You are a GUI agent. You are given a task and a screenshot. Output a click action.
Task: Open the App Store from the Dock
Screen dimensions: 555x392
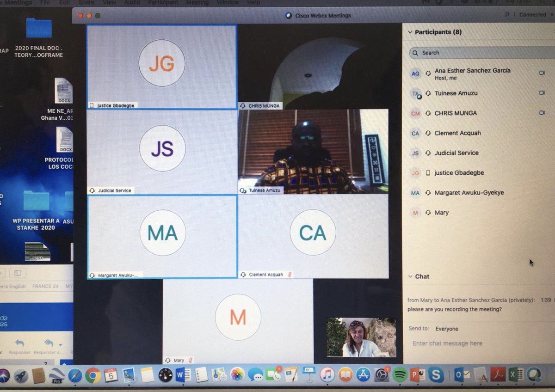pos(363,375)
